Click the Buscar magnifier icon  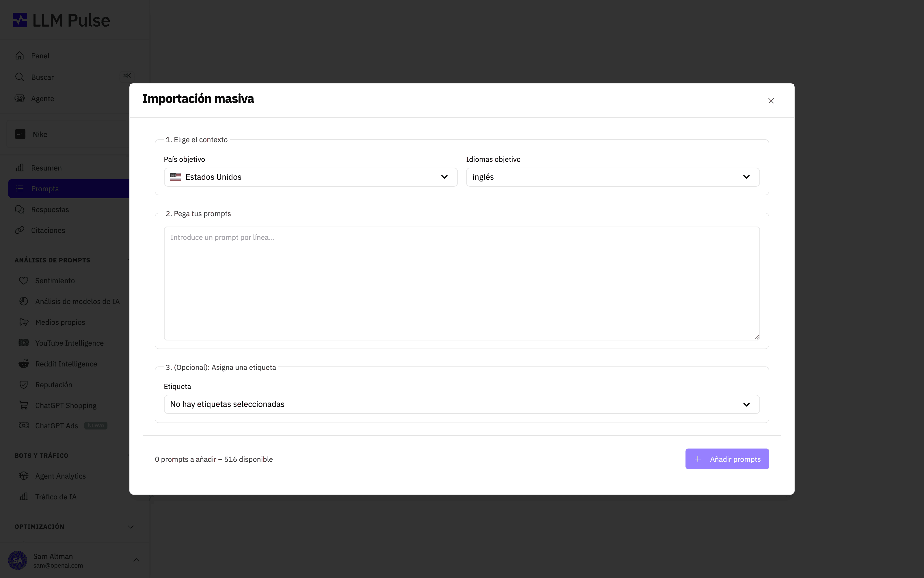point(19,77)
